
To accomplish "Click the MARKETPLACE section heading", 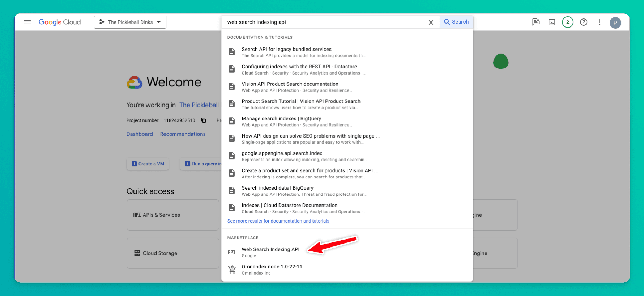I will 243,238.
